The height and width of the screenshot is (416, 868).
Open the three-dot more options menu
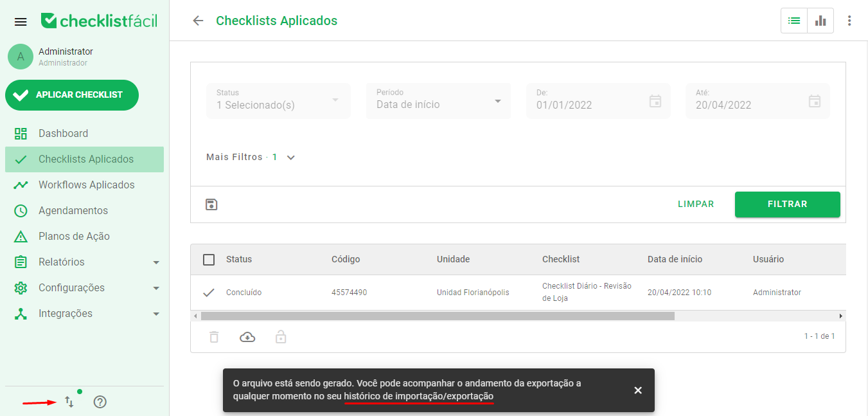(849, 21)
